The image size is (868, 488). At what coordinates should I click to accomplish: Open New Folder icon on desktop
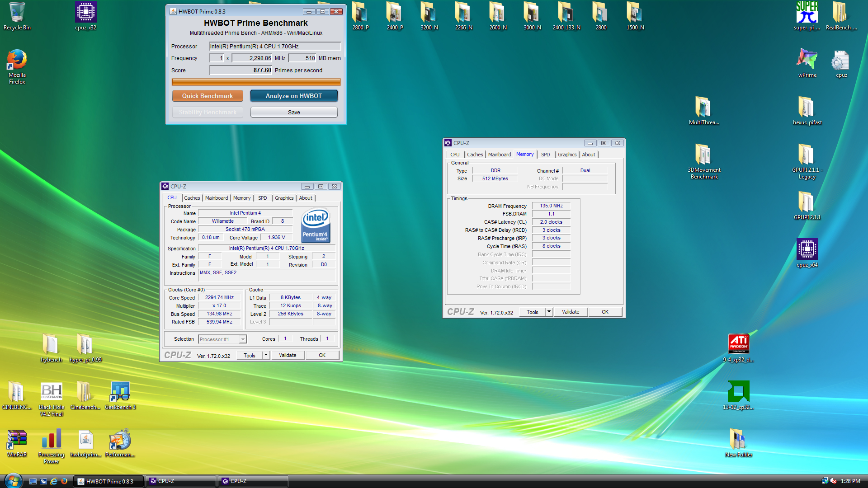(738, 443)
